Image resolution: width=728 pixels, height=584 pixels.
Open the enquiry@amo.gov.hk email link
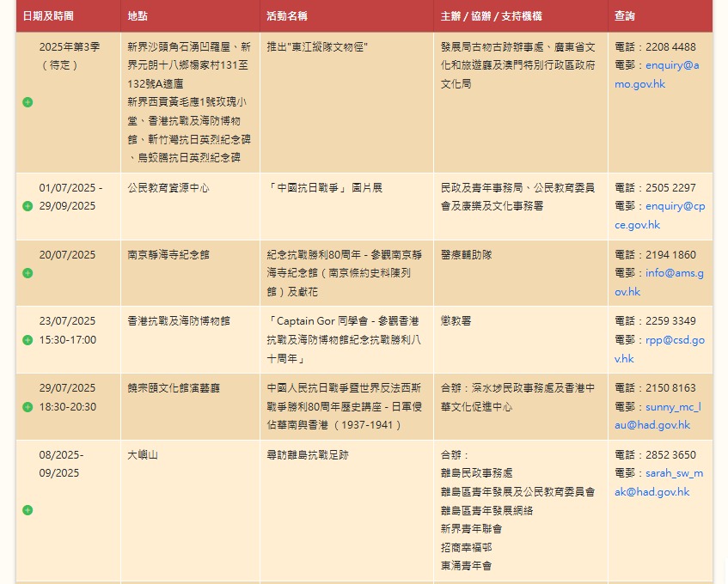[x=657, y=75]
